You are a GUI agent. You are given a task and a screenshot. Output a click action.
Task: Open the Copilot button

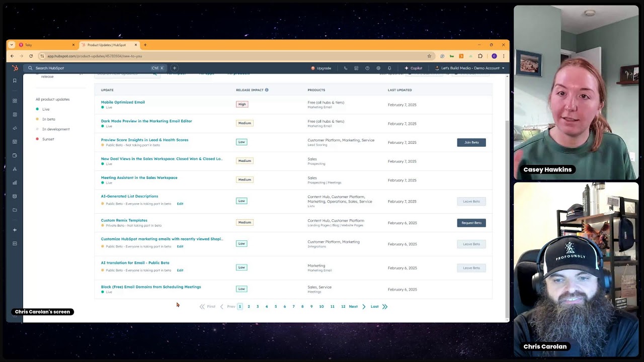[414, 68]
